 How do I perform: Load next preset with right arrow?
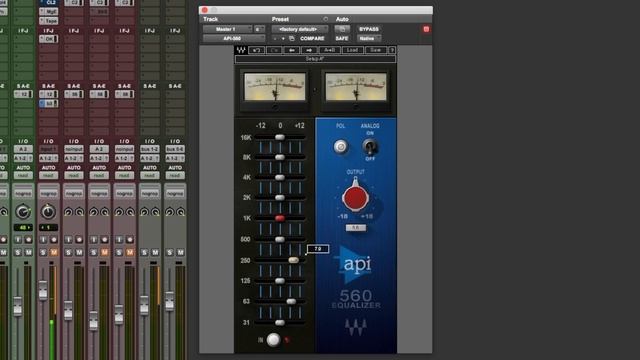tap(309, 50)
